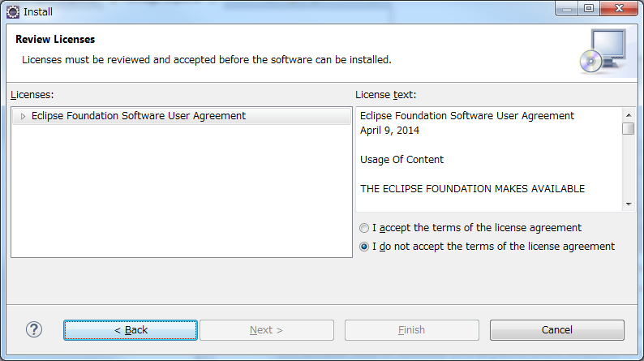
Task: Cancel the install wizard
Action: tap(557, 330)
